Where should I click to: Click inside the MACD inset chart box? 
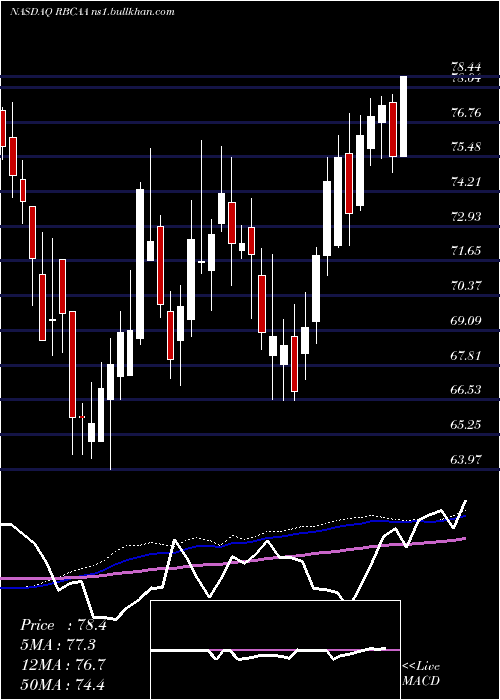tap(275, 650)
